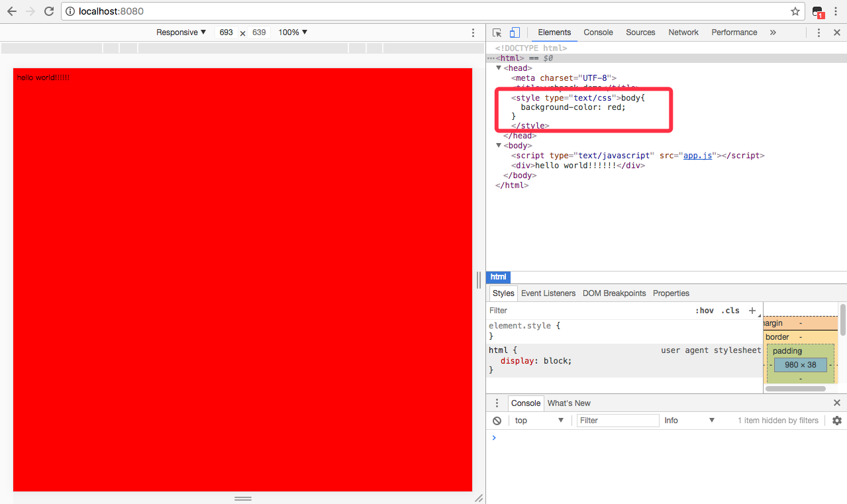Bookmark this page with the star icon

click(795, 11)
